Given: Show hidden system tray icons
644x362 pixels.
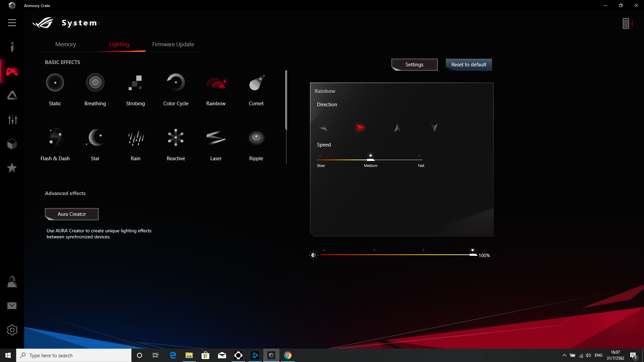Looking at the screenshot, I should click(x=564, y=355).
